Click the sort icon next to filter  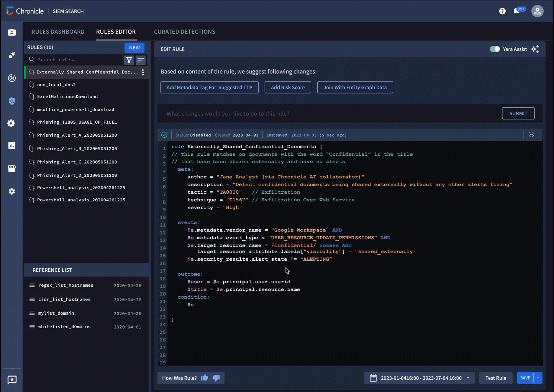coord(141,60)
